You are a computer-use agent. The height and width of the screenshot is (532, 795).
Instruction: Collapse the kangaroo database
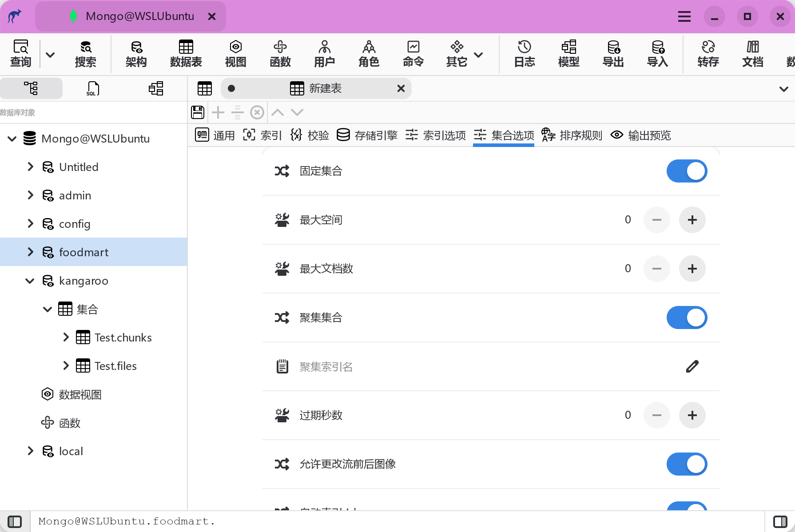pyautogui.click(x=30, y=280)
